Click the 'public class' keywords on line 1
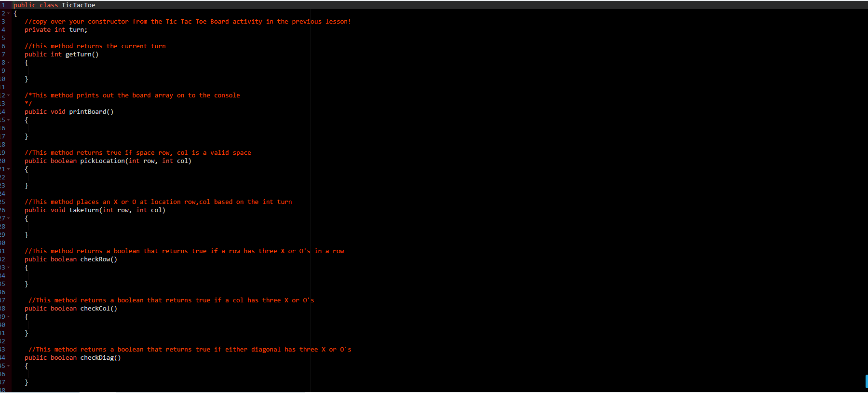 [x=36, y=5]
